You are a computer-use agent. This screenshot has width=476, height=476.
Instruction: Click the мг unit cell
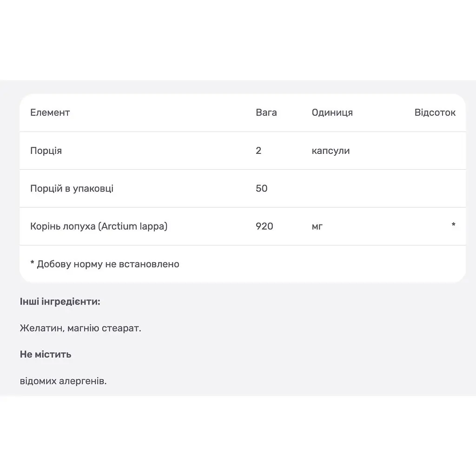(x=317, y=226)
